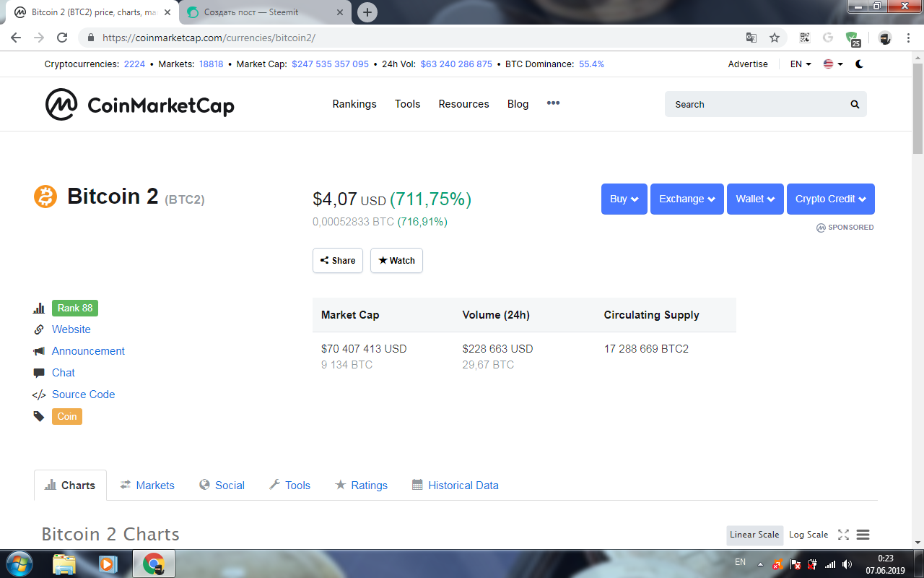The height and width of the screenshot is (578, 924).
Task: Open the US flag currency dropdown
Action: coord(833,64)
